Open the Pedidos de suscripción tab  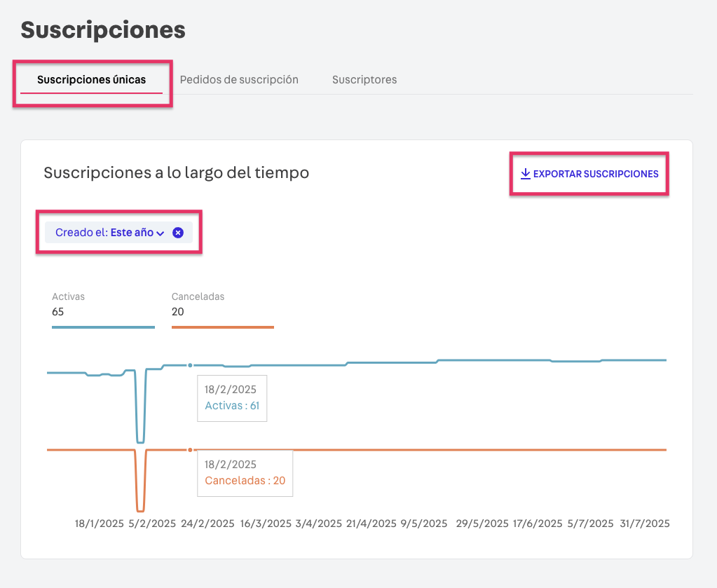[239, 80]
